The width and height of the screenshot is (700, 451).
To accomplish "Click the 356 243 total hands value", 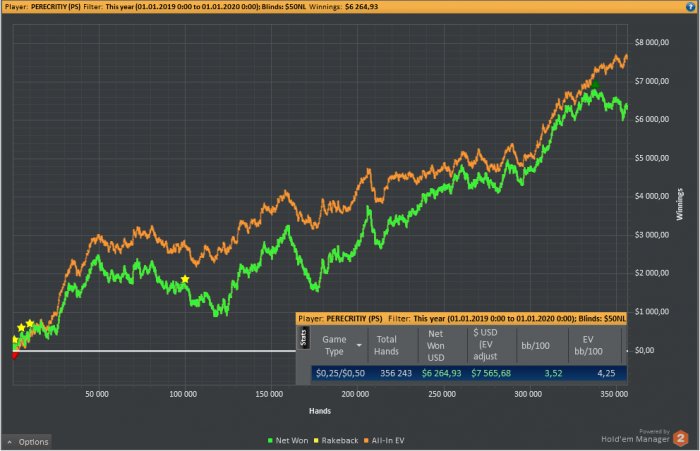I will click(396, 373).
